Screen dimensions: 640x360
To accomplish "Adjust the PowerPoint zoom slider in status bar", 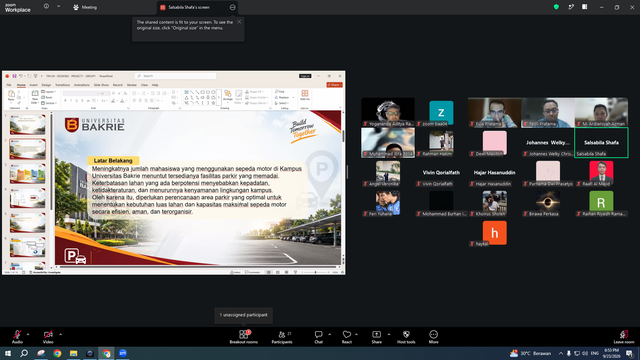I will click(315, 272).
